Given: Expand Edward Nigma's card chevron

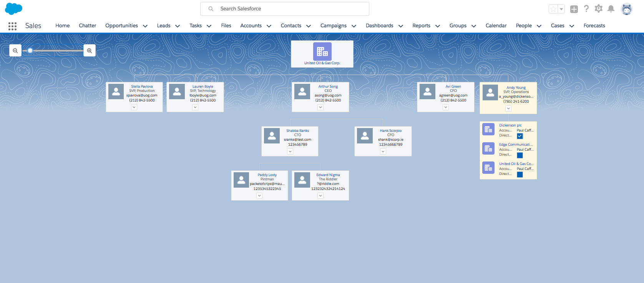Looking at the screenshot, I should (x=320, y=196).
